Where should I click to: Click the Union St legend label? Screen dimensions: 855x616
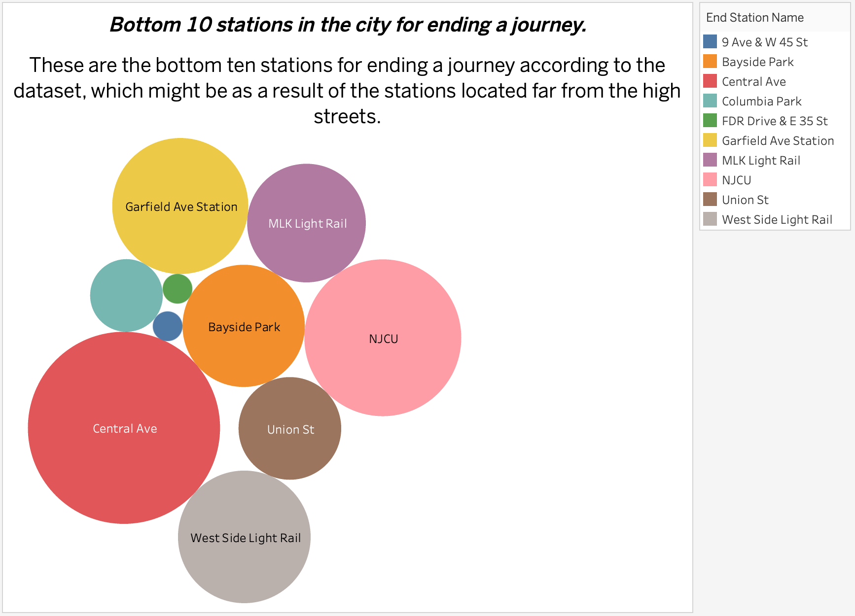click(x=745, y=200)
